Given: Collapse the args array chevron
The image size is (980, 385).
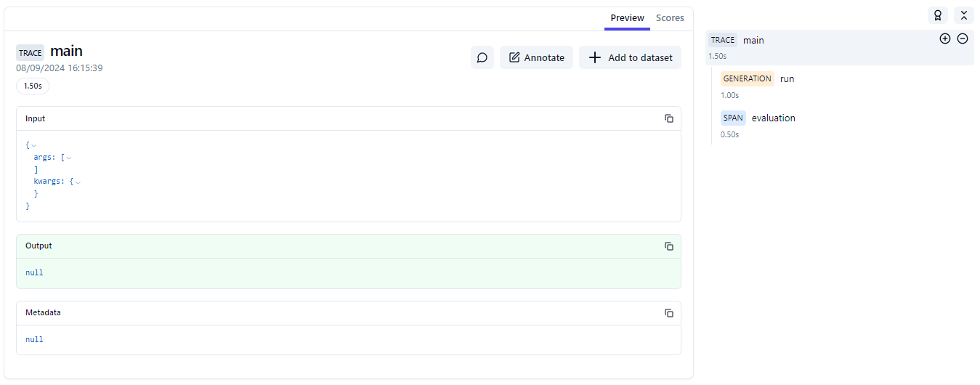Looking at the screenshot, I should 69,158.
